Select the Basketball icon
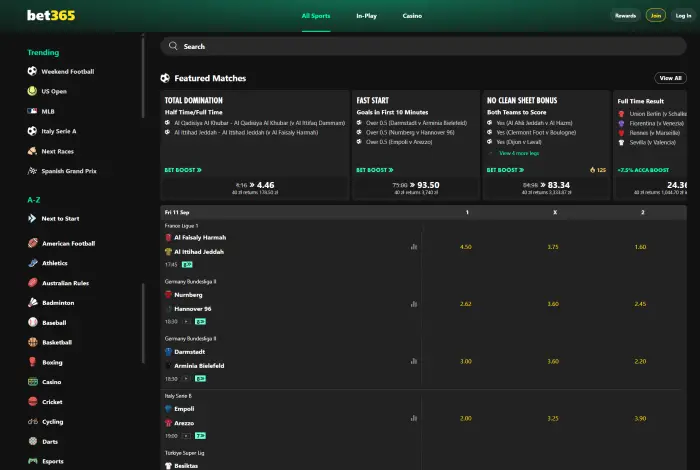The width and height of the screenshot is (700, 470). [x=33, y=342]
